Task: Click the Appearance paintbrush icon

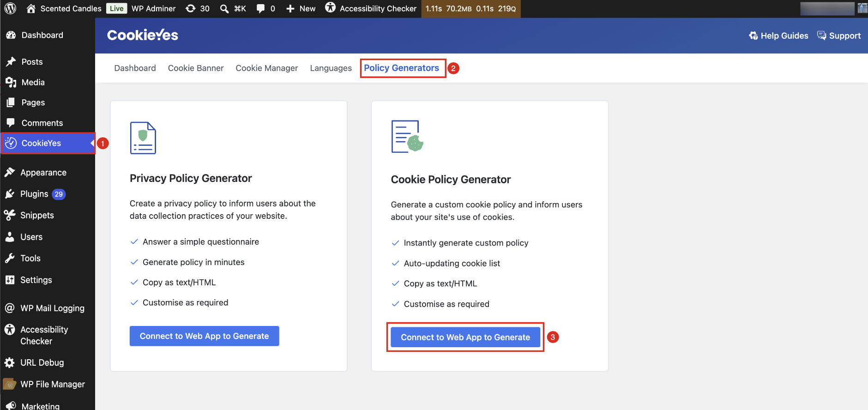Action: pyautogui.click(x=10, y=172)
